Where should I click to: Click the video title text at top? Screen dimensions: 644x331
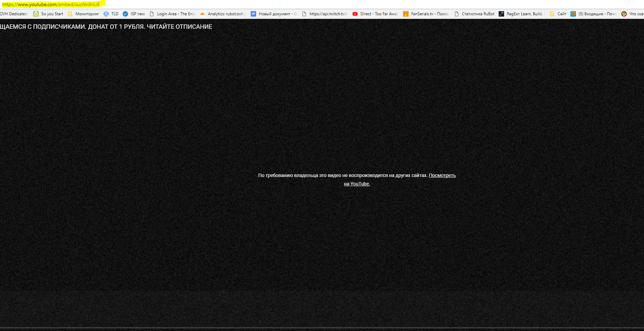point(106,27)
